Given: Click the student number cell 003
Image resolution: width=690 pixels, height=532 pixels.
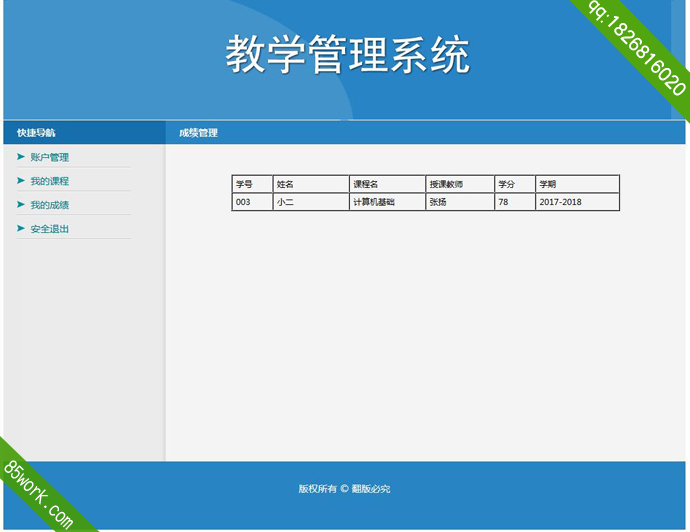Looking at the screenshot, I should 243,202.
